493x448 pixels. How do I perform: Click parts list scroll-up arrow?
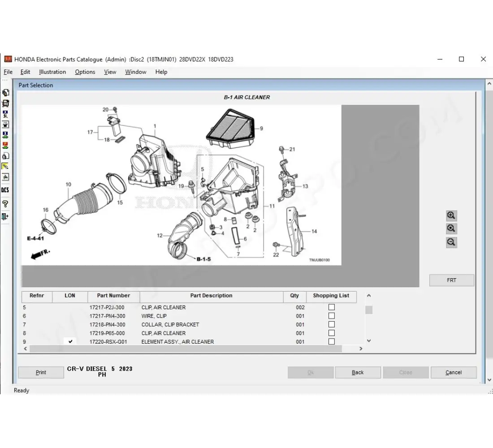[x=369, y=296]
